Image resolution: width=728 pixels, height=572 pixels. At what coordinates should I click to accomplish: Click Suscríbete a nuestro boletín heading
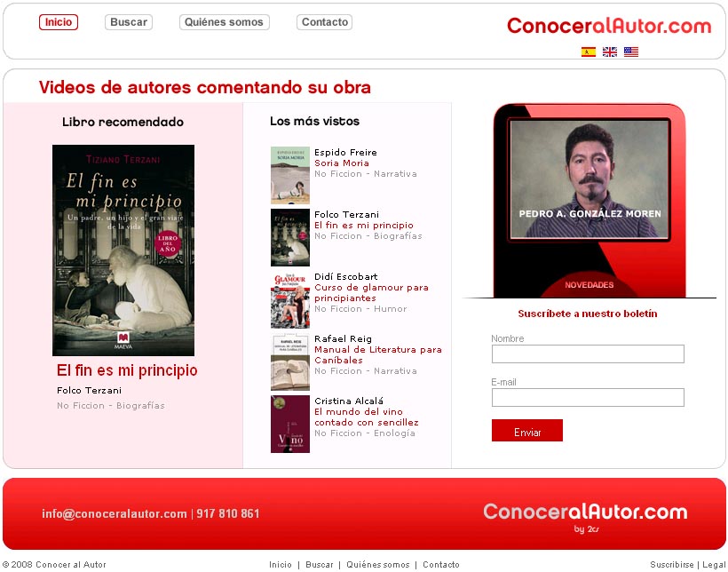tap(588, 314)
